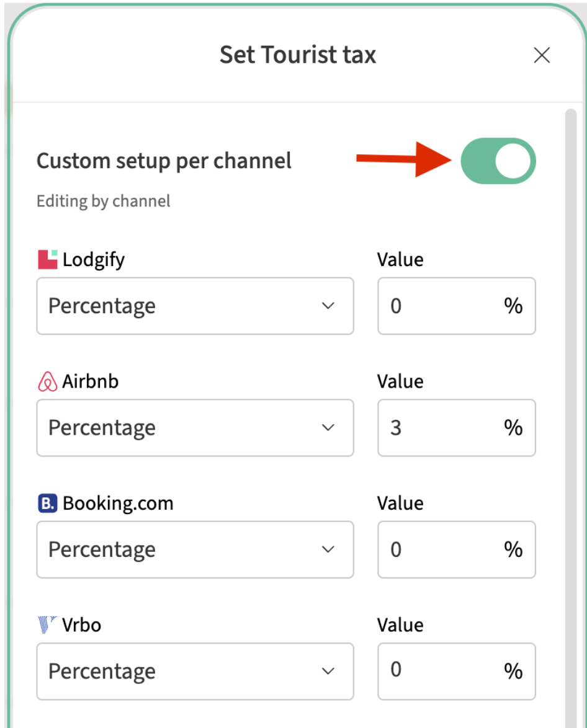Screen dimensions: 587x728
Task: Click the dialog's vertical scrollbar
Action: coord(570,372)
